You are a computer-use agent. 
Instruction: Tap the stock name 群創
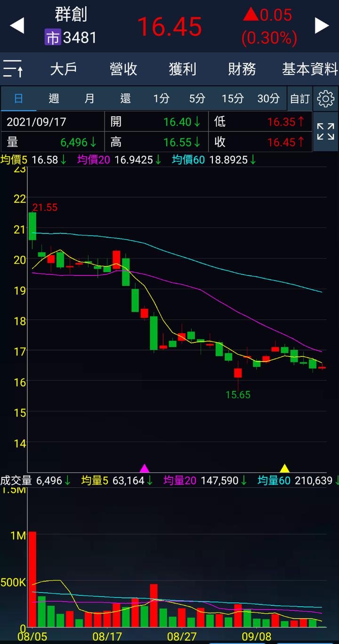(71, 14)
